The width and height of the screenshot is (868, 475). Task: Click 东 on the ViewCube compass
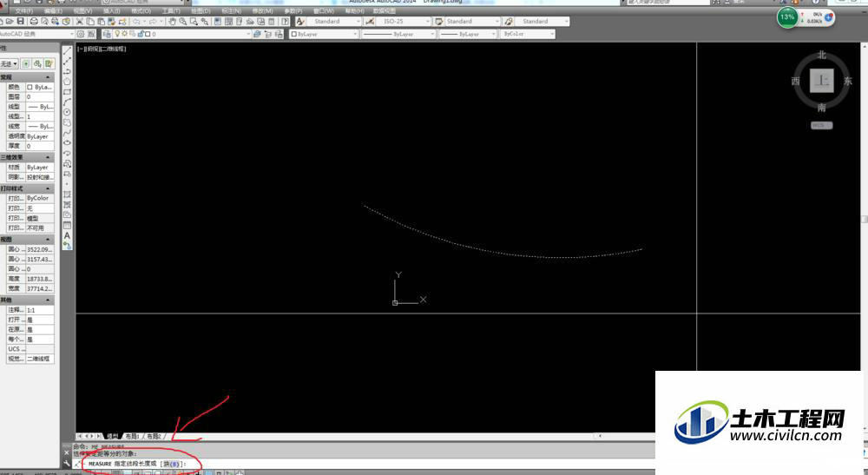coord(847,81)
